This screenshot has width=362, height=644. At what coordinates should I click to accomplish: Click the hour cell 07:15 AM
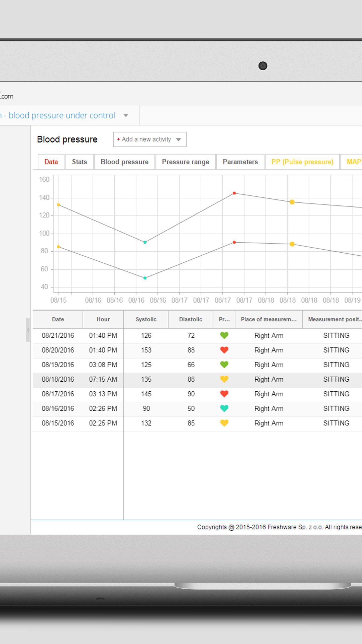click(103, 379)
